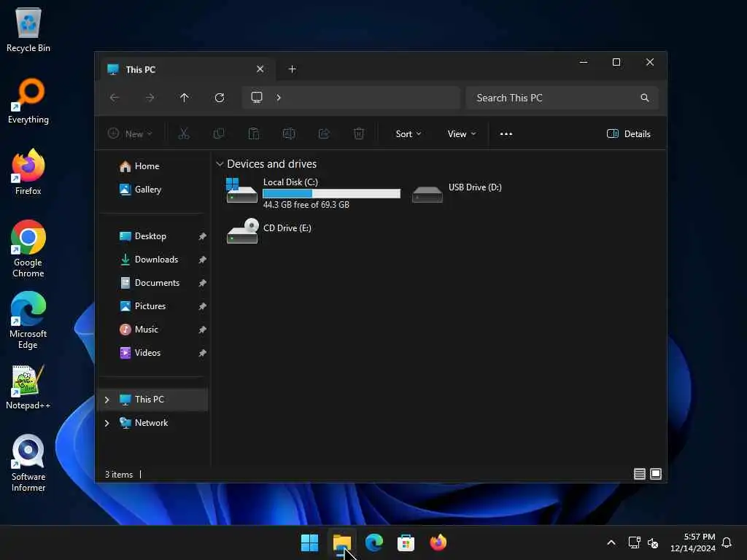Click the Delete trash icon in toolbar
747x560 pixels.
pyautogui.click(x=359, y=134)
